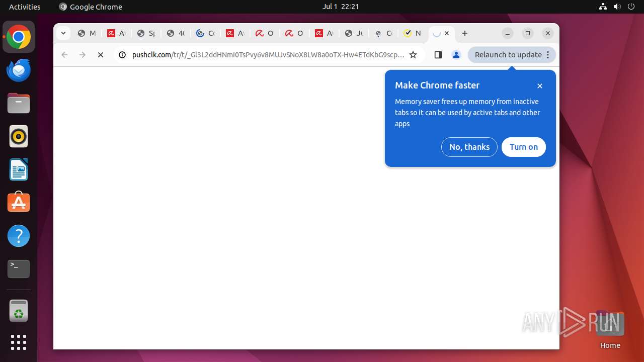This screenshot has height=362, width=644.
Task: Click the network icon in system tray
Action: point(603,7)
